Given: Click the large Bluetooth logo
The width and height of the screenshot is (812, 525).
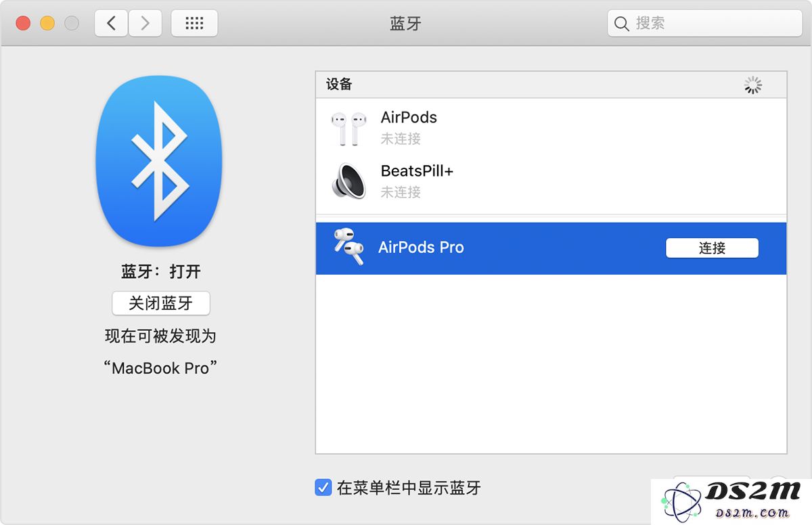Looking at the screenshot, I should 159,161.
